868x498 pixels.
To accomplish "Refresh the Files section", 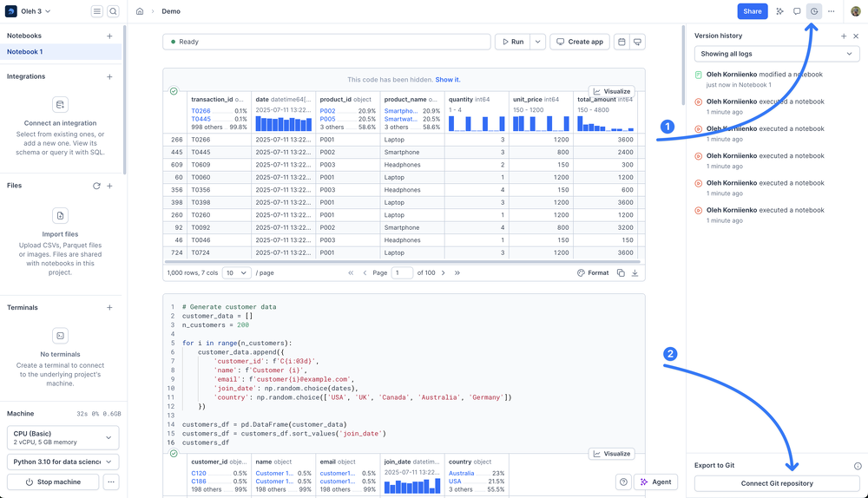I will tap(96, 186).
